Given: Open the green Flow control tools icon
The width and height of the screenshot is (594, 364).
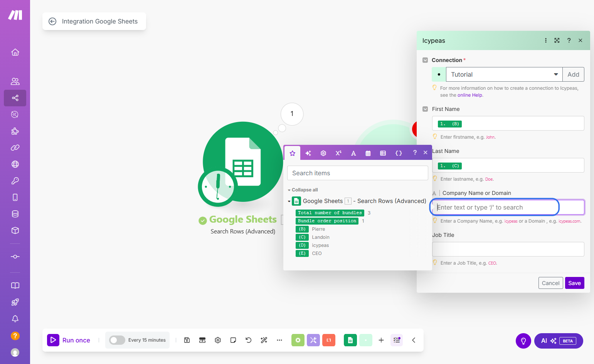Looking at the screenshot, I should [298, 340].
